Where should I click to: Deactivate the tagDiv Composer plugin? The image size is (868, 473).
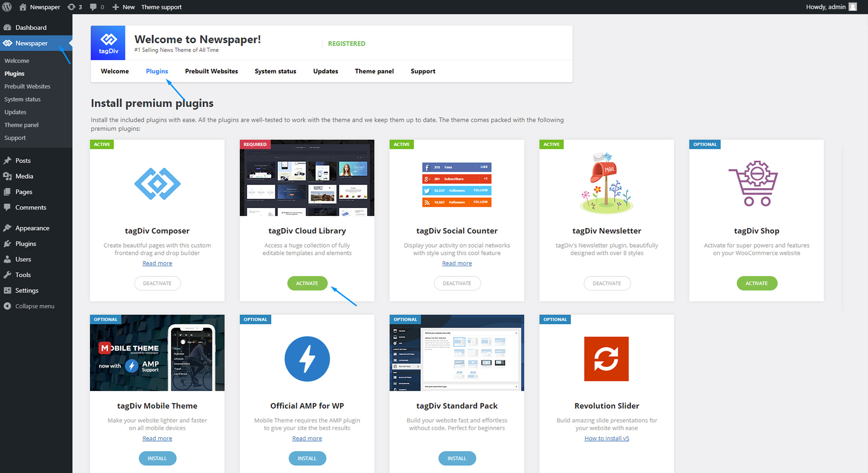(157, 283)
